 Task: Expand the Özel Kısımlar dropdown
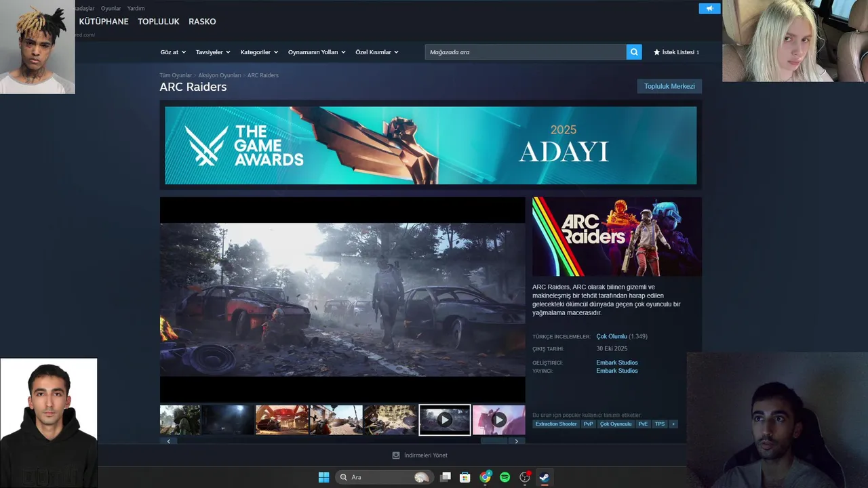click(x=377, y=52)
